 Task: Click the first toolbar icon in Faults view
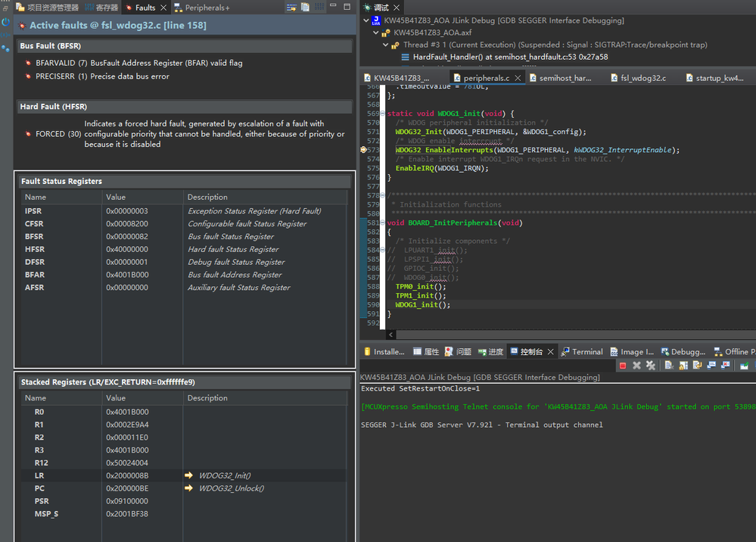click(291, 8)
